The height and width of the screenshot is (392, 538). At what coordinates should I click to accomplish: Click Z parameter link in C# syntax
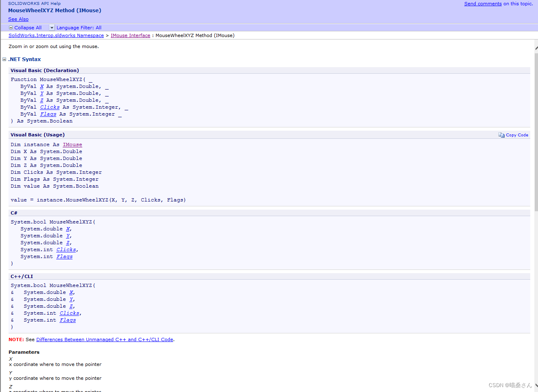(x=68, y=243)
